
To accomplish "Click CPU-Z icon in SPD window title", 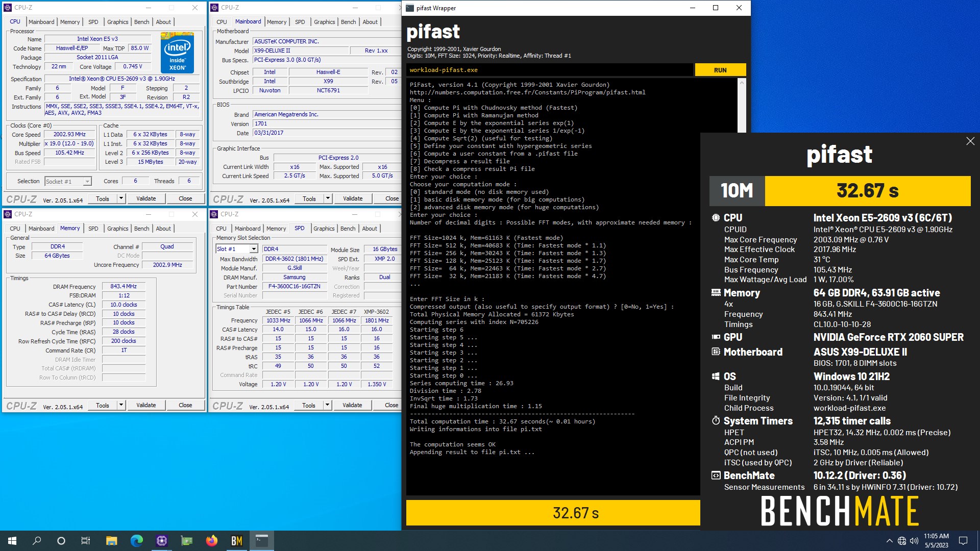I will [x=214, y=214].
